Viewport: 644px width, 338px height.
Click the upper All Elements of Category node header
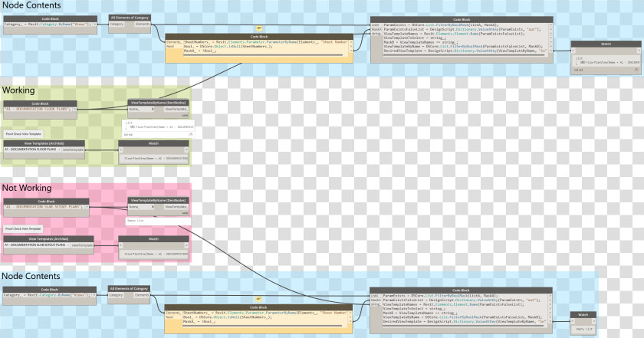[x=130, y=18]
